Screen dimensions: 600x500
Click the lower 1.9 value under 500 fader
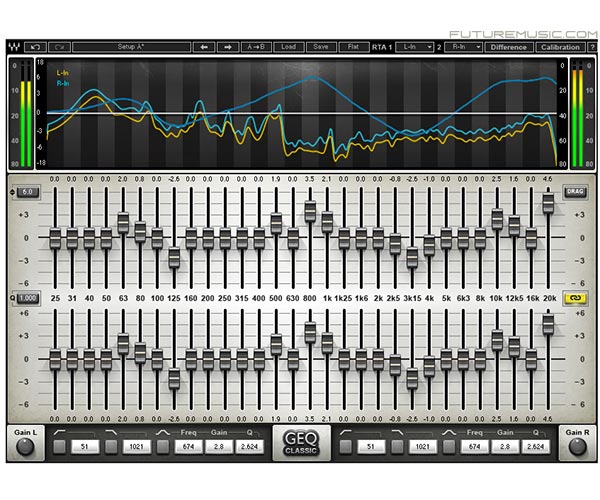(276, 419)
